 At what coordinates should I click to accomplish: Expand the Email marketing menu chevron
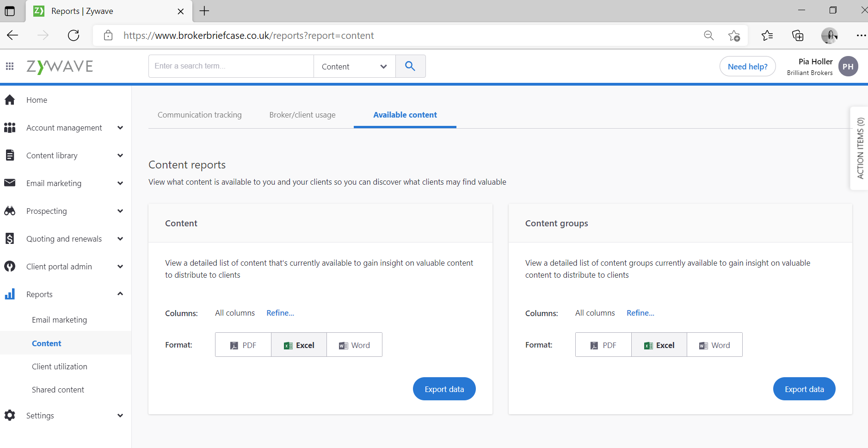click(120, 183)
